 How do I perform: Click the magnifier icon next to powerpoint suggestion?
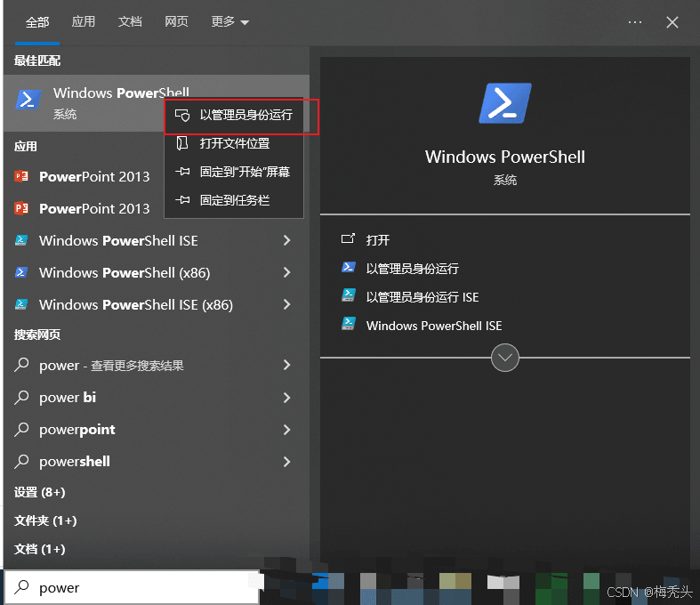(x=21, y=430)
